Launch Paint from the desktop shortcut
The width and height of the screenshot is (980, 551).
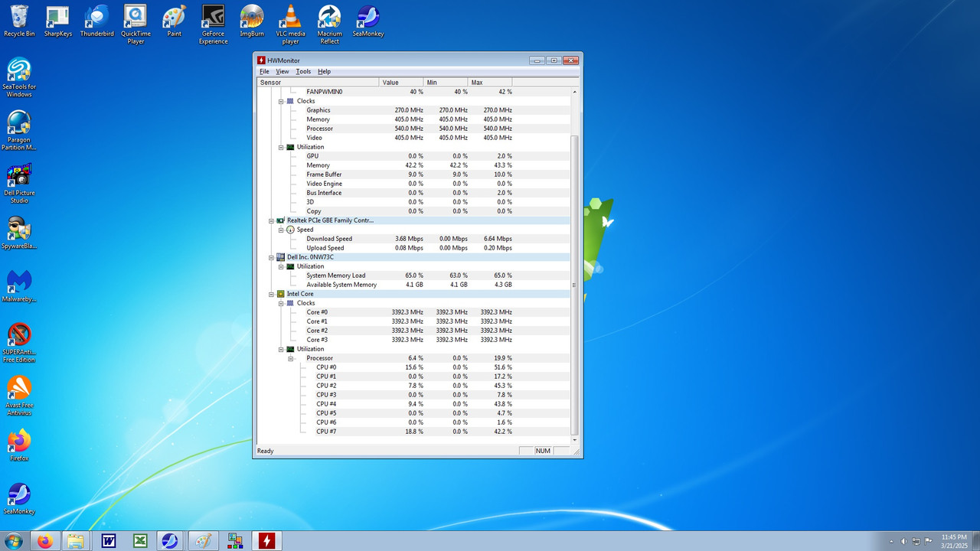175,20
